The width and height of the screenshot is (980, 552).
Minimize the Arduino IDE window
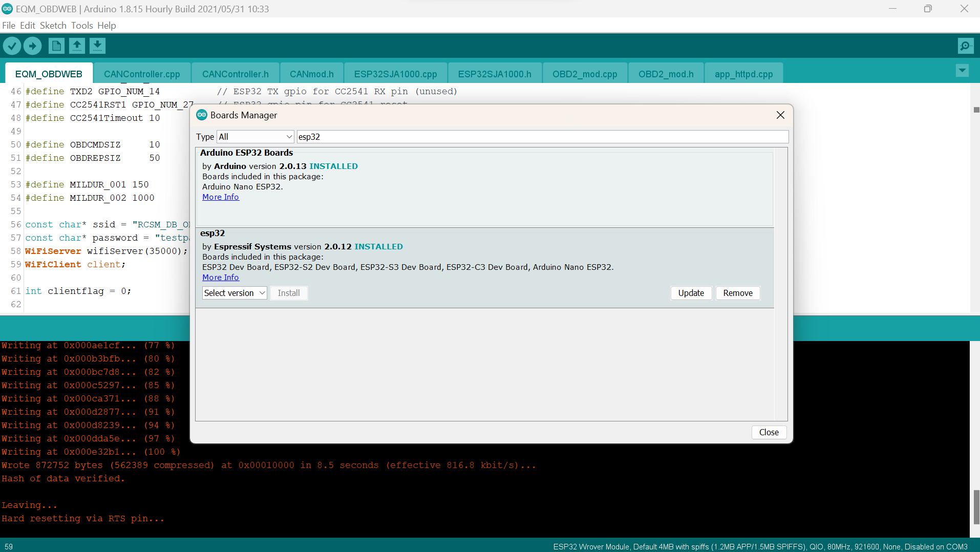point(892,9)
